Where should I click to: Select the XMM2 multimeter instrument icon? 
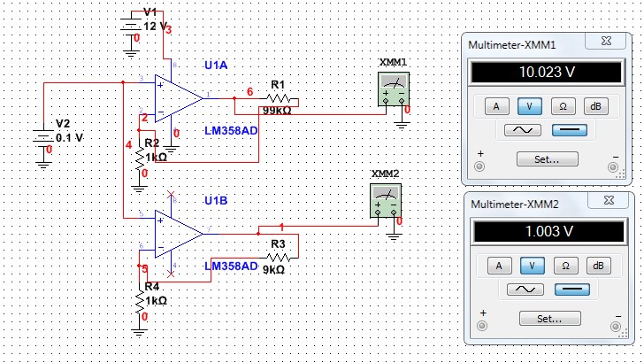(385, 200)
